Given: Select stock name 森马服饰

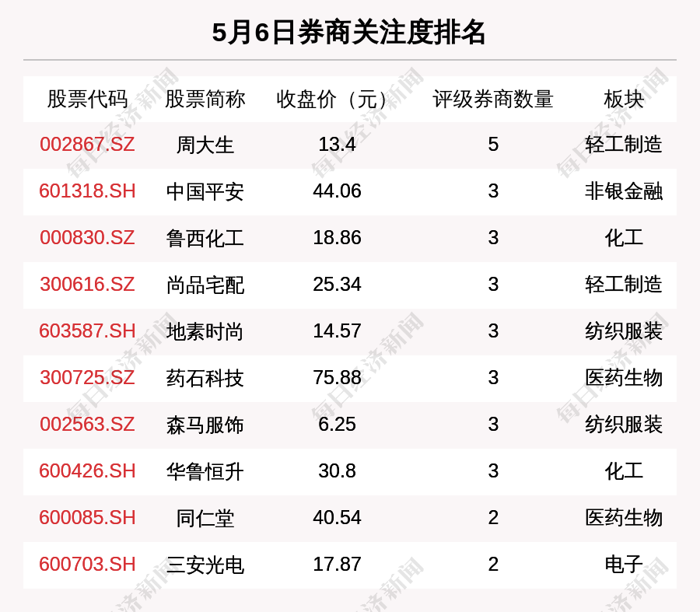Looking at the screenshot, I should pyautogui.click(x=205, y=425).
